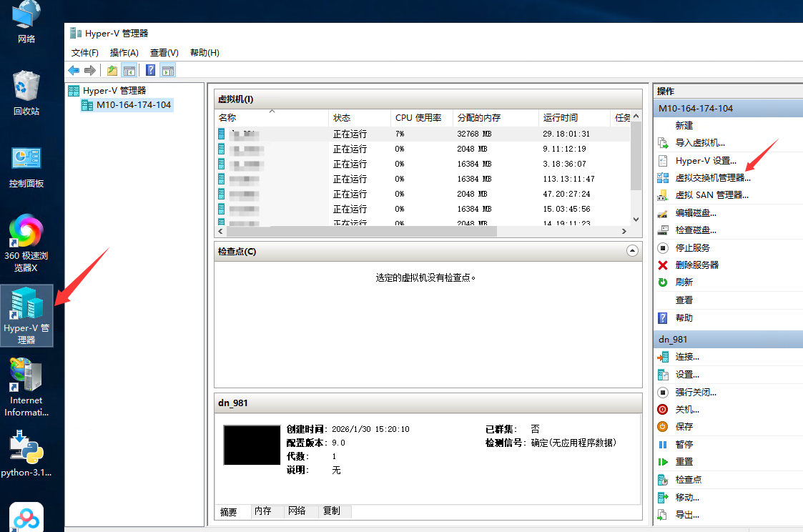Click the back navigation arrow
The image size is (803, 532).
click(74, 70)
